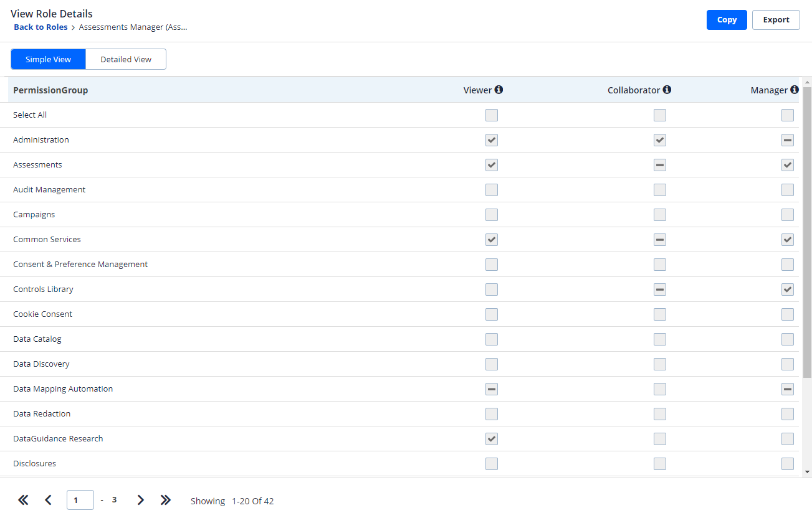
Task: Toggle Collaborator checkbox for Controls Library
Action: tap(660, 289)
